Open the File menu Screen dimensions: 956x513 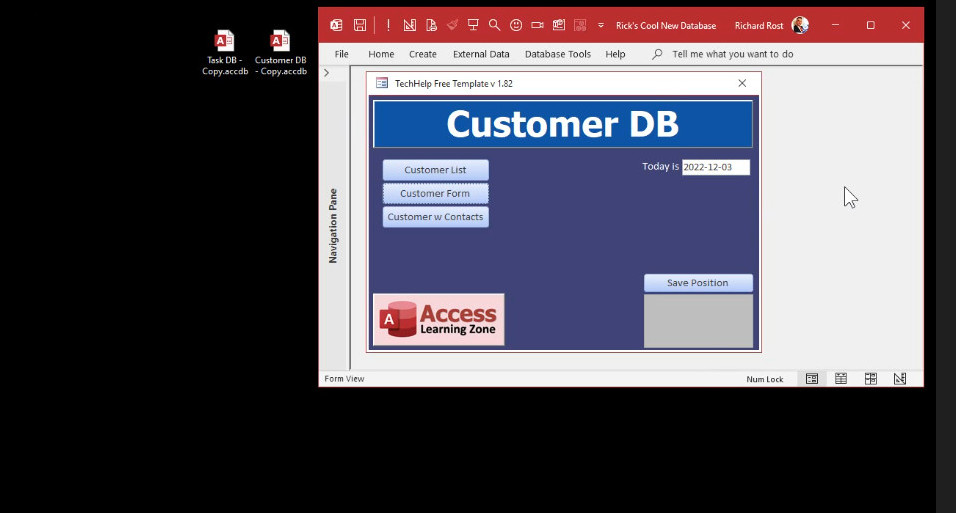342,54
